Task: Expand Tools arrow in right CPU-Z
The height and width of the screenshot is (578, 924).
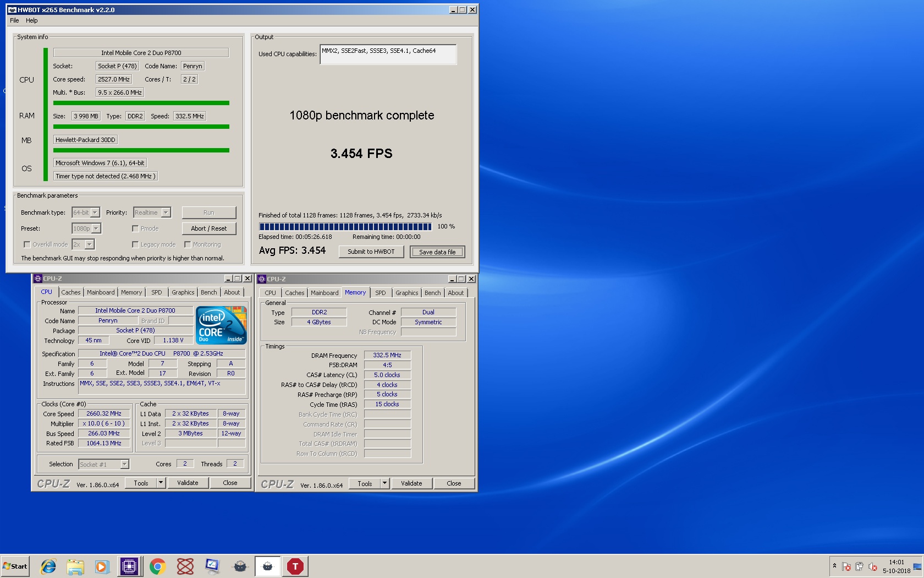Action: [x=385, y=483]
